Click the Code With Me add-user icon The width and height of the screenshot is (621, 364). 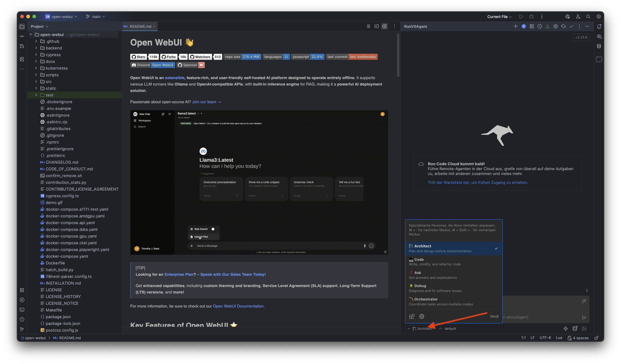pyautogui.click(x=578, y=16)
